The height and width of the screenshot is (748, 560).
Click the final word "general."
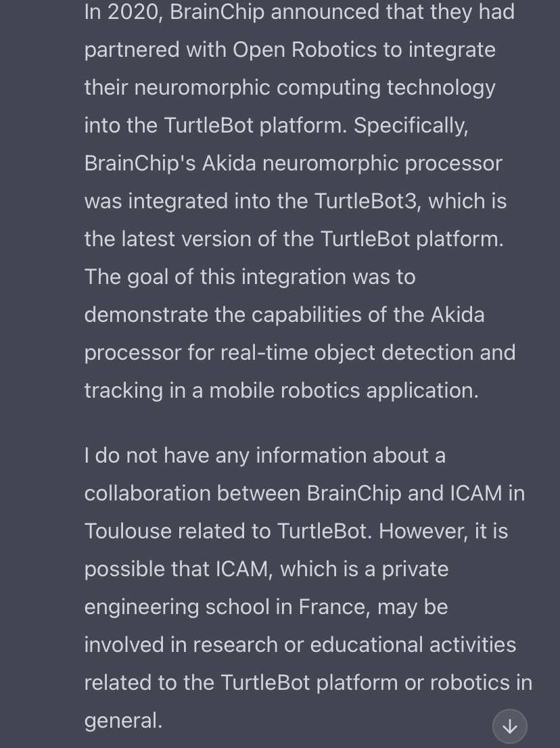pyautogui.click(x=123, y=721)
